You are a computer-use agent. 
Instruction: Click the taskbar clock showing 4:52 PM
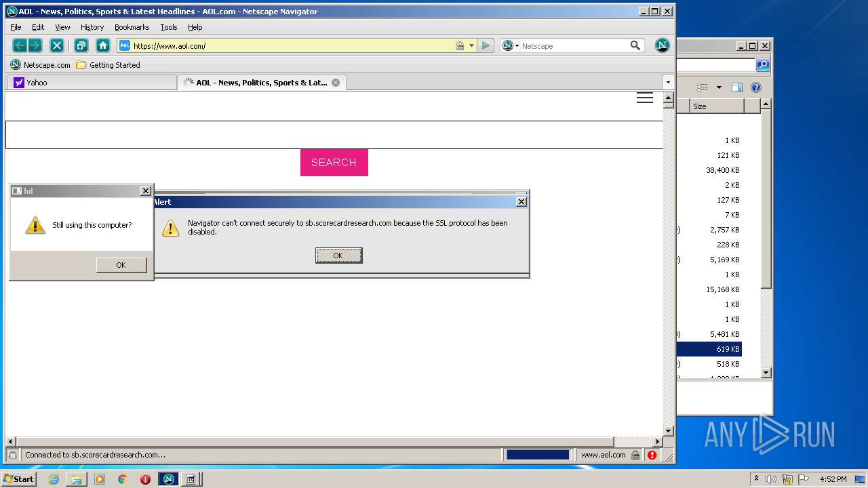833,479
